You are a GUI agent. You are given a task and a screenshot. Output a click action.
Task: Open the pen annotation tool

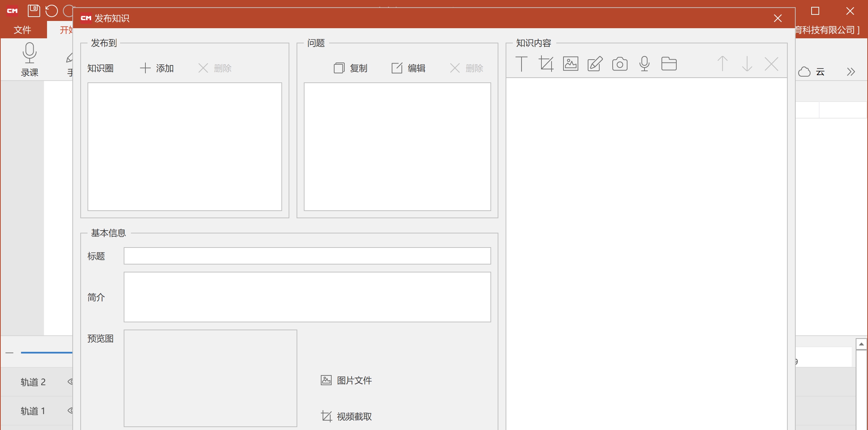[x=595, y=64]
